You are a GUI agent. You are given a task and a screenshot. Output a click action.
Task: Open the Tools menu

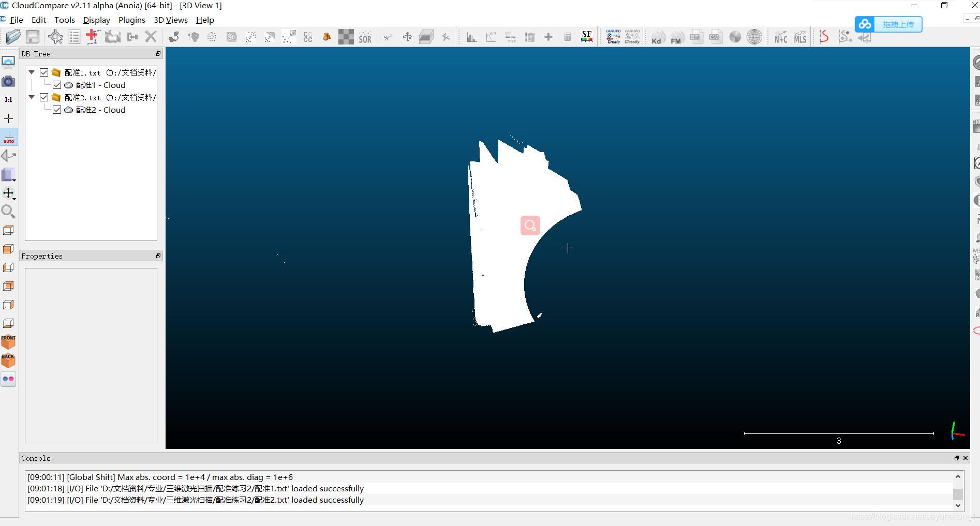point(65,20)
